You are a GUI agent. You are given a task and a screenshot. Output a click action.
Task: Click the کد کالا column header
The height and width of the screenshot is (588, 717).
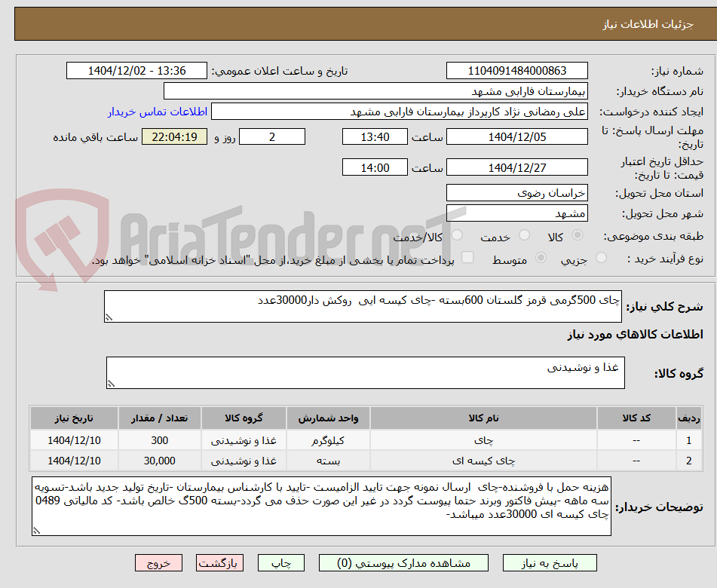636,418
